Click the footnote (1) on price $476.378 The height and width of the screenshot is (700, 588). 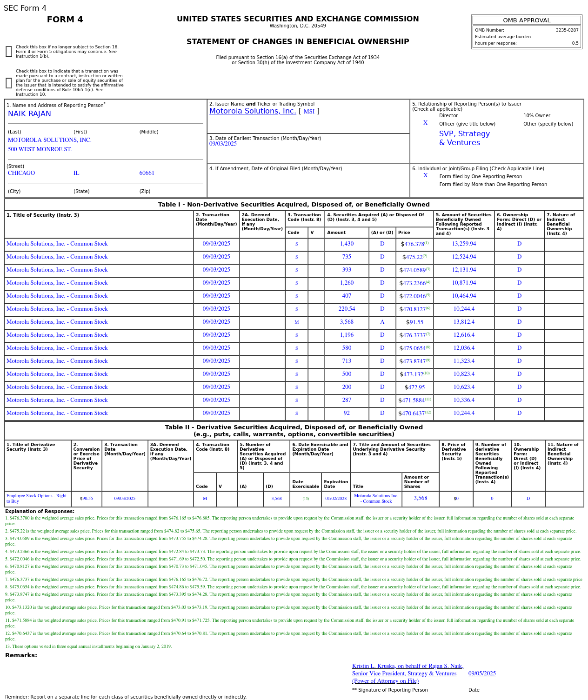point(427,243)
